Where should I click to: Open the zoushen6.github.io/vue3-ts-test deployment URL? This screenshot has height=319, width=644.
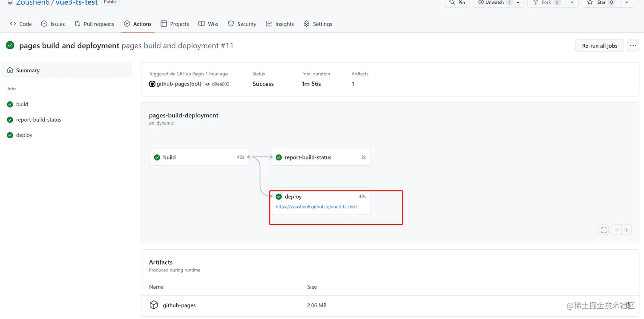(x=316, y=207)
